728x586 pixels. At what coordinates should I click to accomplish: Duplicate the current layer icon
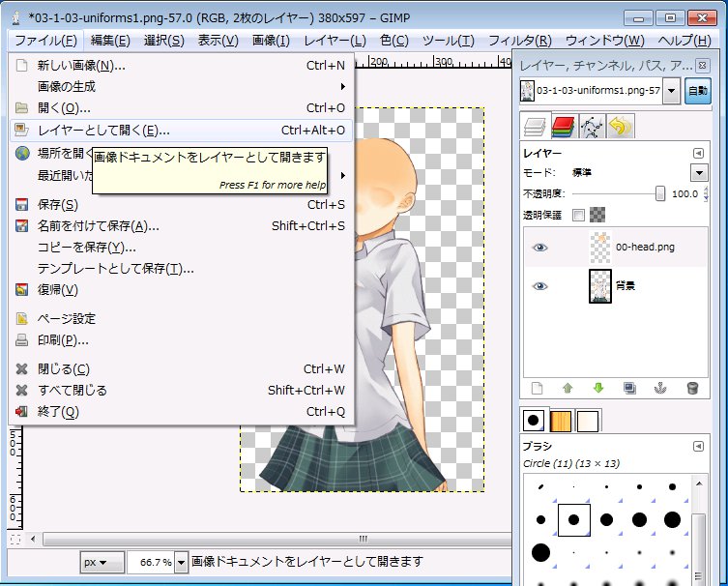tap(629, 388)
